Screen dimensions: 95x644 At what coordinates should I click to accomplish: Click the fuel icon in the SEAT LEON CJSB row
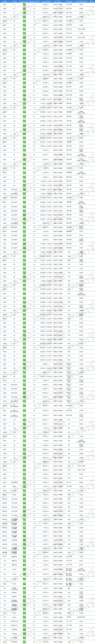coord(24,495)
